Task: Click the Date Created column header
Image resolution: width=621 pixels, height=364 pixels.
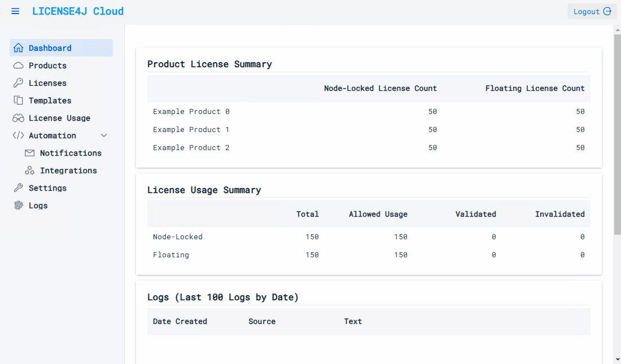Action: click(x=180, y=321)
